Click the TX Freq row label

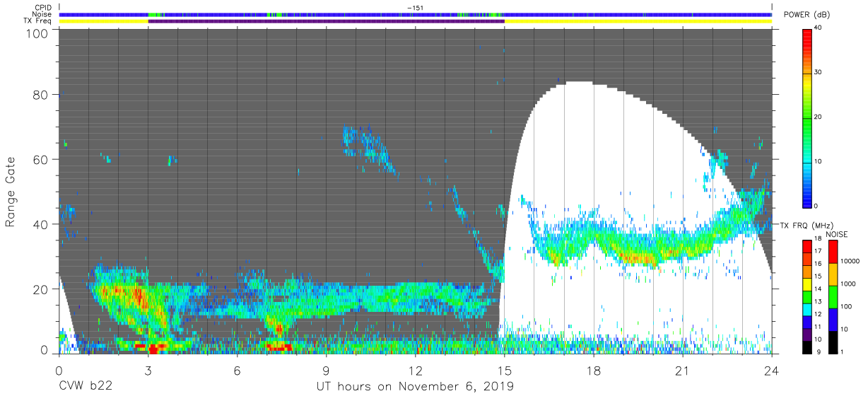coord(38,21)
